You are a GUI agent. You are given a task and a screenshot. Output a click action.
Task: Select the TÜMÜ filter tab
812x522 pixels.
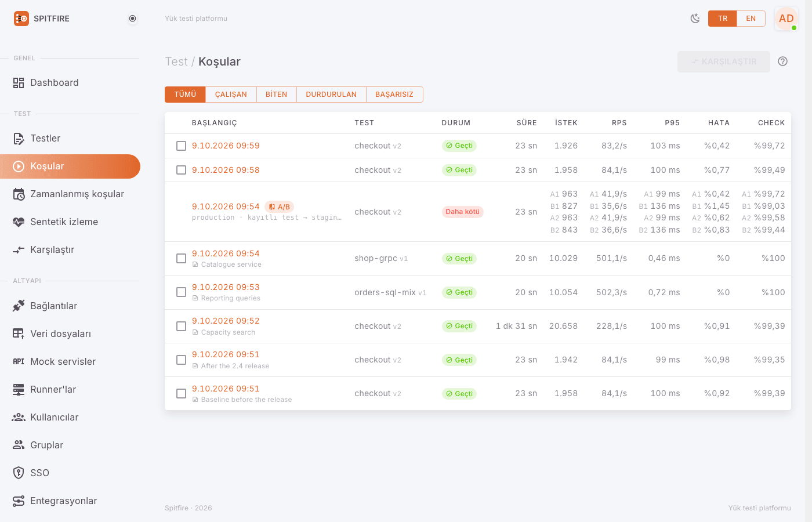[x=185, y=95]
